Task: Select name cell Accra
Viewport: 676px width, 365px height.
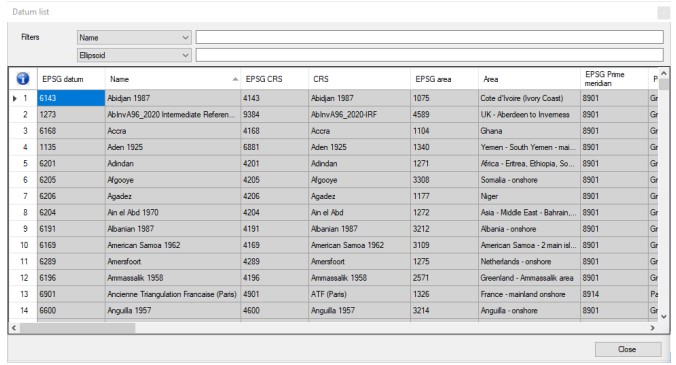Action: tap(173, 131)
